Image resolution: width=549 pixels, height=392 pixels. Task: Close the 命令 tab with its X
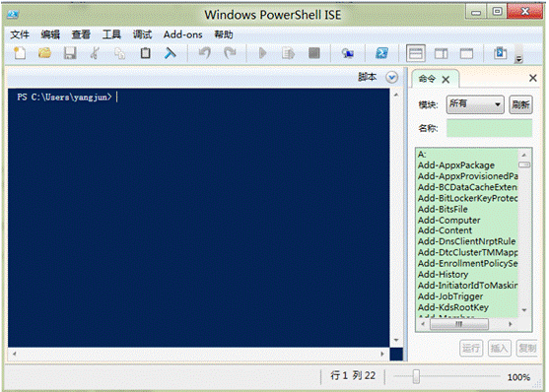point(446,80)
